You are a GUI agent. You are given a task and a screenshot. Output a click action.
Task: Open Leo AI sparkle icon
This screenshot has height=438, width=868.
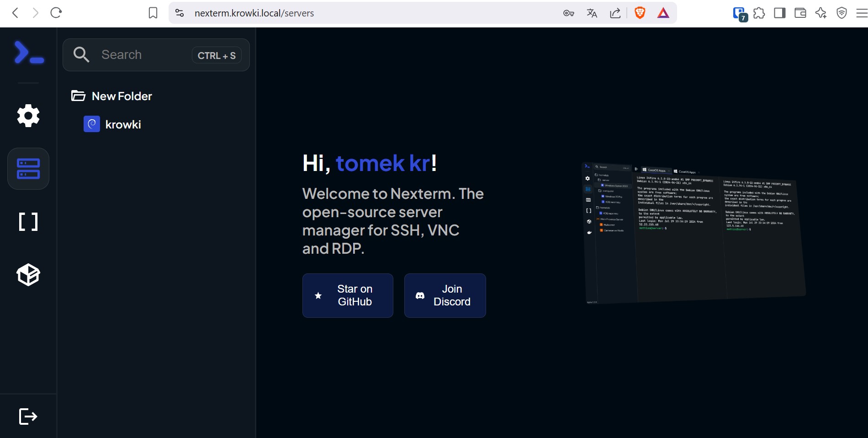[x=821, y=13]
